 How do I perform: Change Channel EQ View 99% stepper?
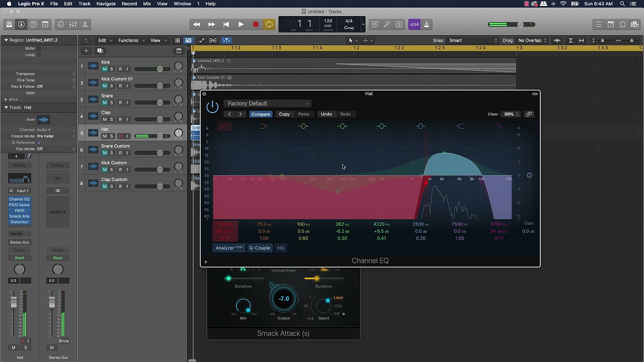[x=511, y=114]
